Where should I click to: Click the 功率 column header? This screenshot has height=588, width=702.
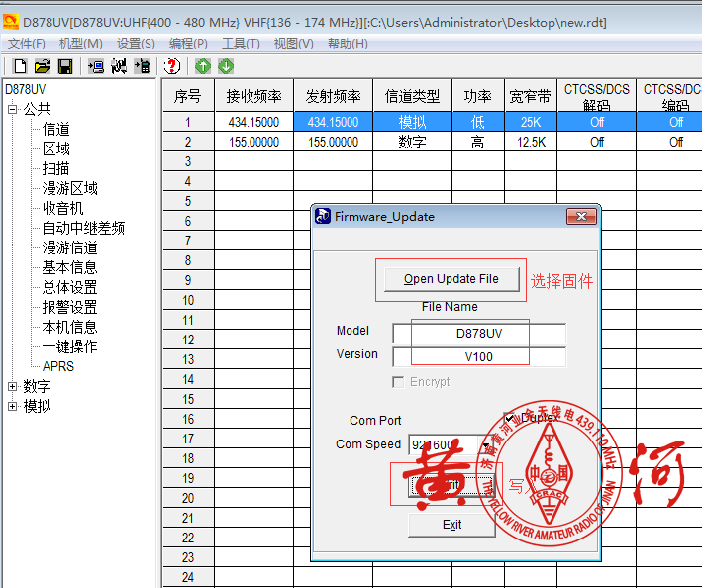[477, 96]
